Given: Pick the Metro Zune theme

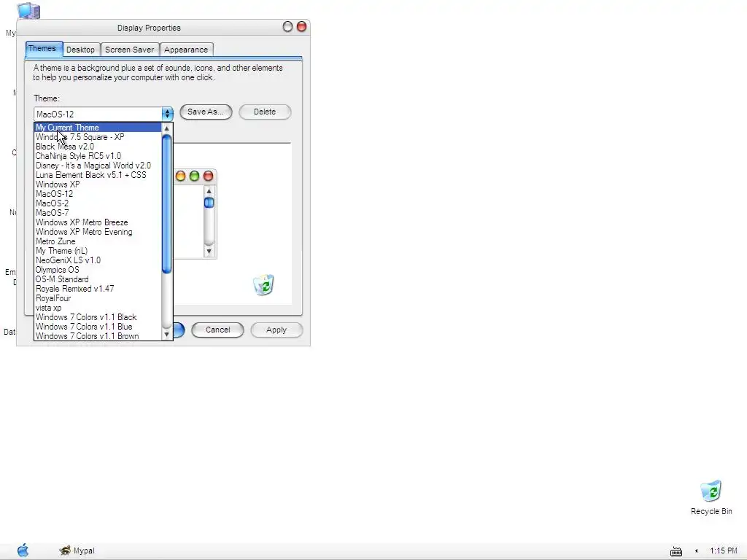Looking at the screenshot, I should (x=98, y=241).
